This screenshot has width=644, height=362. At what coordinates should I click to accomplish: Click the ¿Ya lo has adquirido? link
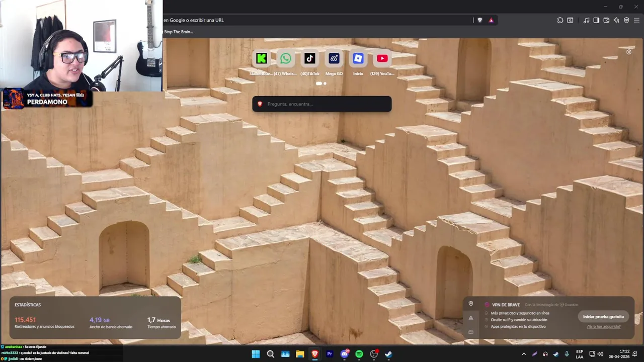pos(603,326)
